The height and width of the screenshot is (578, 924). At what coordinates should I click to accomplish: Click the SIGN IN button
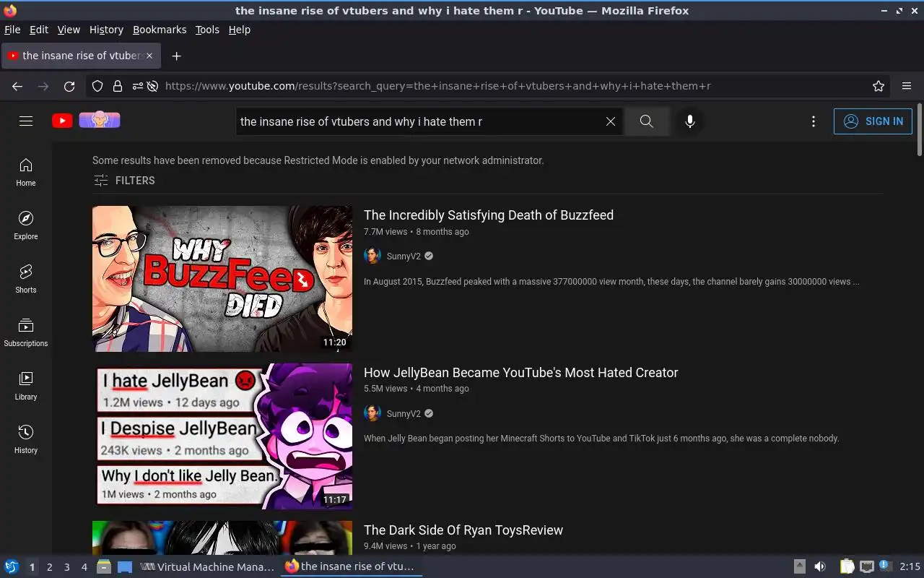[873, 121]
